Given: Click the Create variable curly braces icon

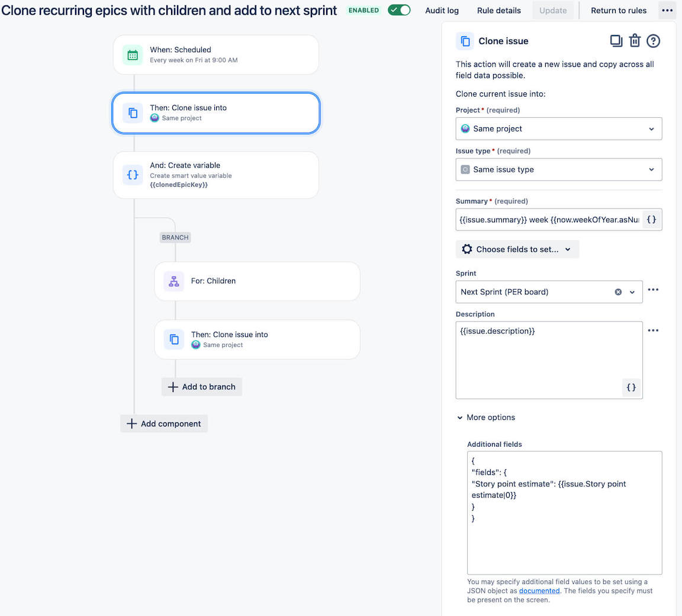Looking at the screenshot, I should pos(133,175).
